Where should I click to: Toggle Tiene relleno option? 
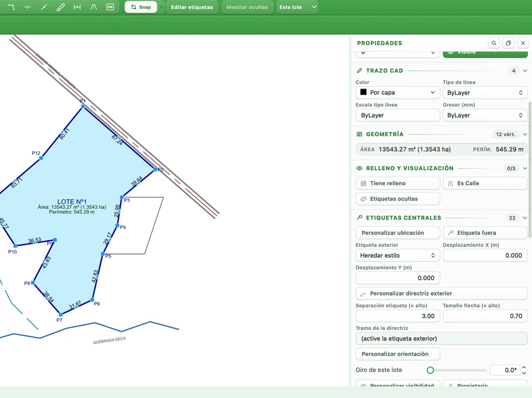tap(398, 183)
